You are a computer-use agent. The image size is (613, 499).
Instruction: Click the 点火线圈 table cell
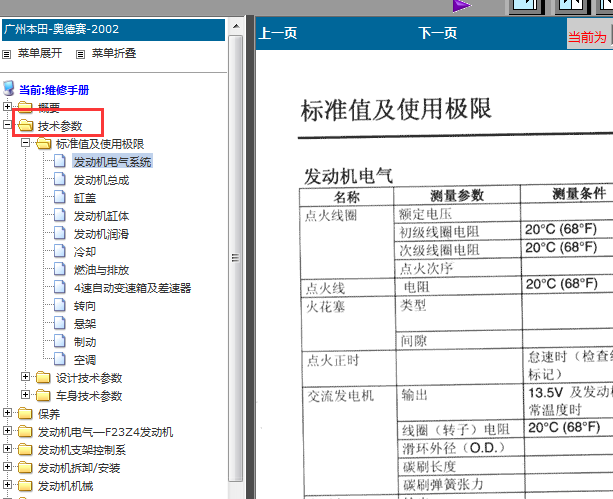coord(346,242)
